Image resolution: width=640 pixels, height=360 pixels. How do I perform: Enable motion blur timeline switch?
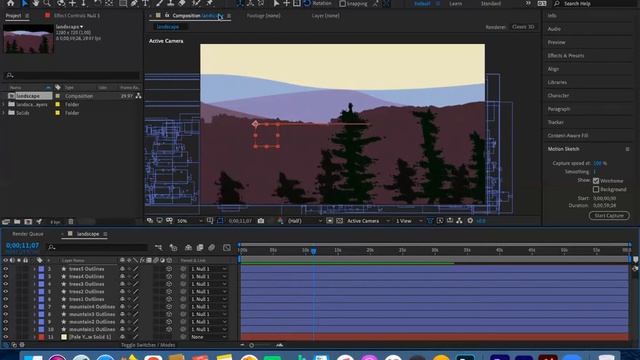point(211,247)
